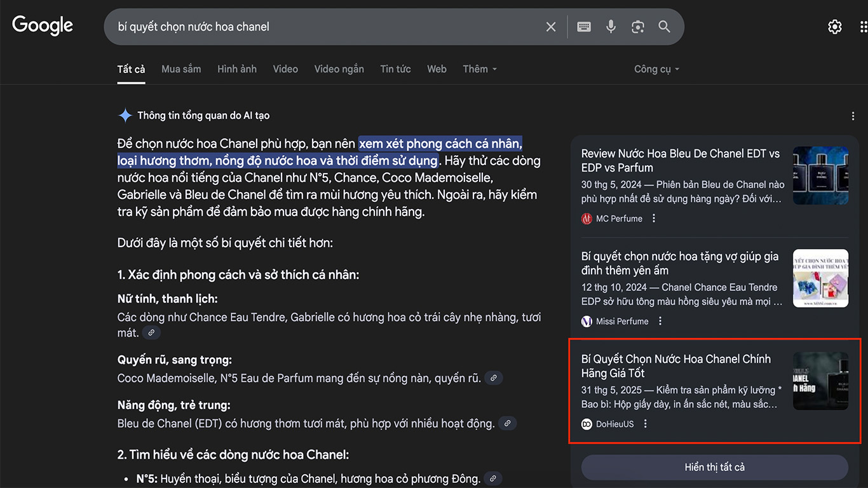Image resolution: width=868 pixels, height=488 pixels.
Task: Click source link icon after Bleu de Chanel EDT line
Action: coord(506,423)
